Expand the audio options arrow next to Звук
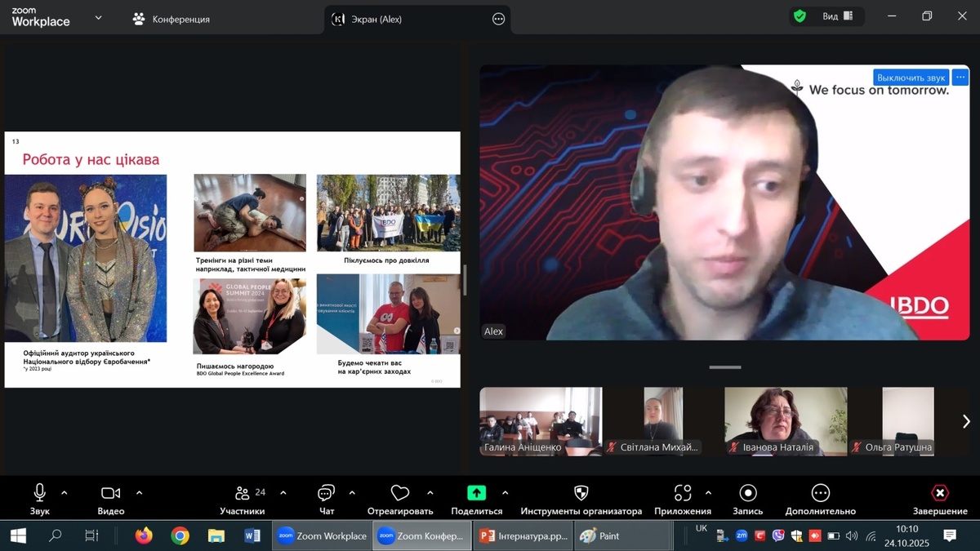Screen dimensions: 980x551 click(x=65, y=493)
